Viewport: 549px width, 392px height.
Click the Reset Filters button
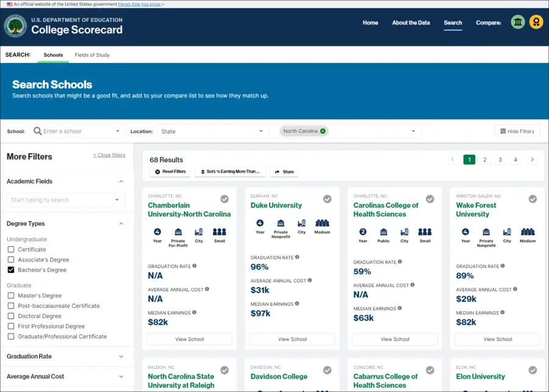coord(170,171)
